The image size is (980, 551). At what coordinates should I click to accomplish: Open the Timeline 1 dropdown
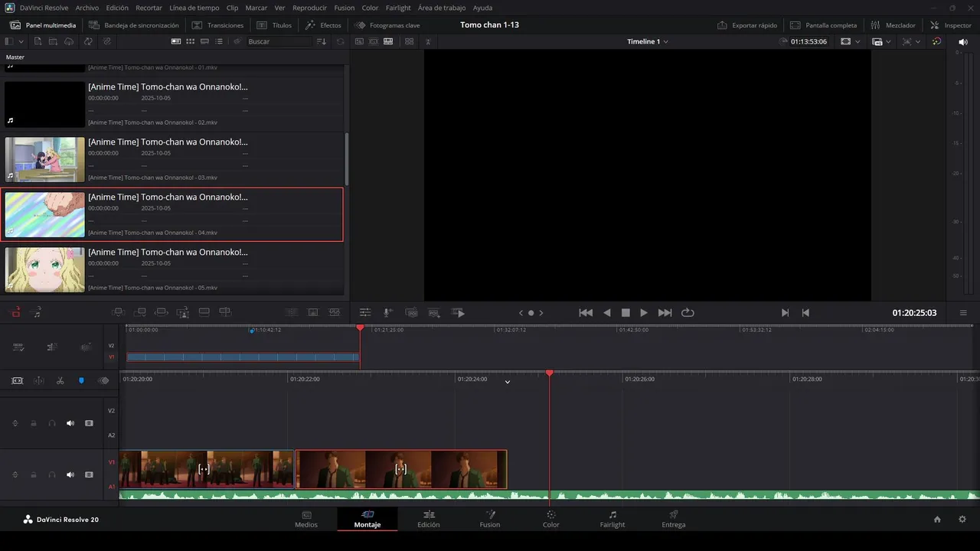click(648, 41)
